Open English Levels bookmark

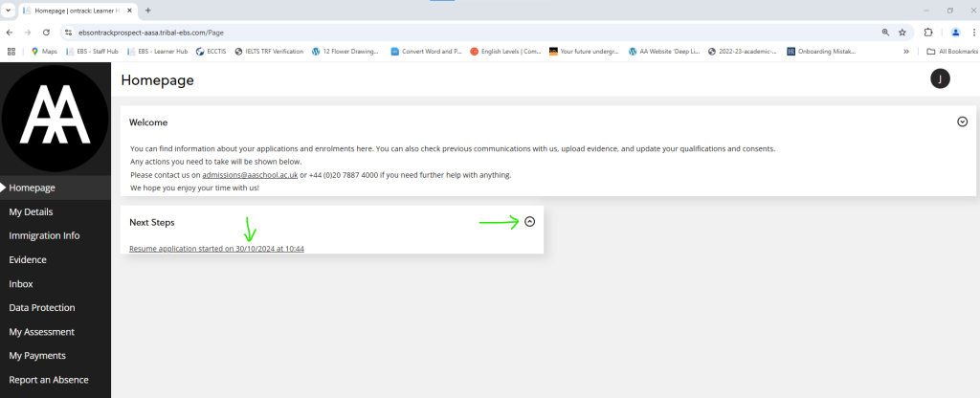click(505, 52)
